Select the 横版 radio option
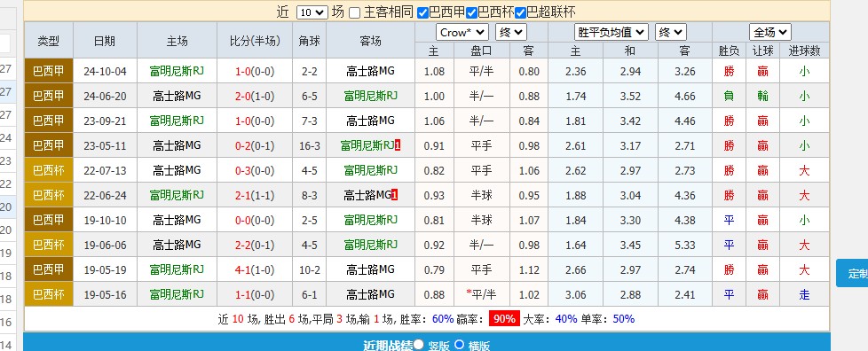868x351 pixels. [x=460, y=345]
